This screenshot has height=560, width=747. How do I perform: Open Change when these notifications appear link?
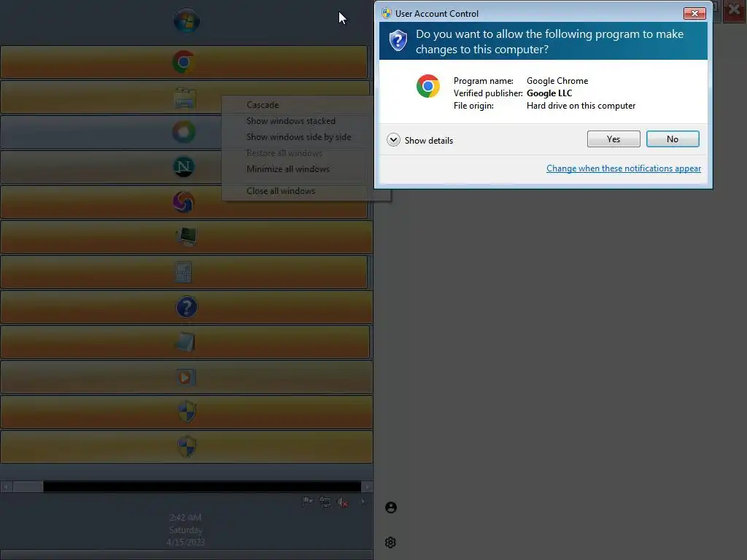point(624,168)
